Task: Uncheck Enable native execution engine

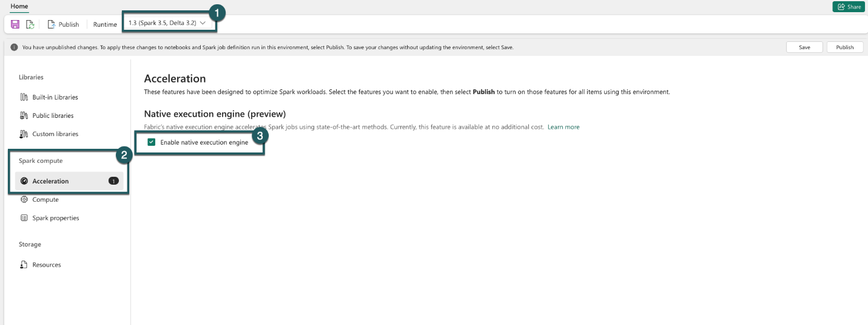Action: tap(152, 142)
